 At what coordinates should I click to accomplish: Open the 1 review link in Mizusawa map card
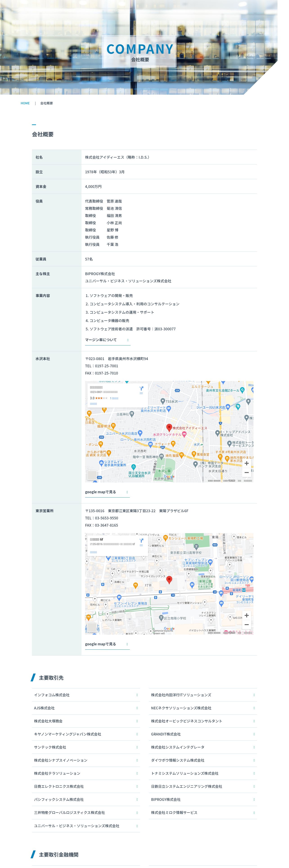114,398
